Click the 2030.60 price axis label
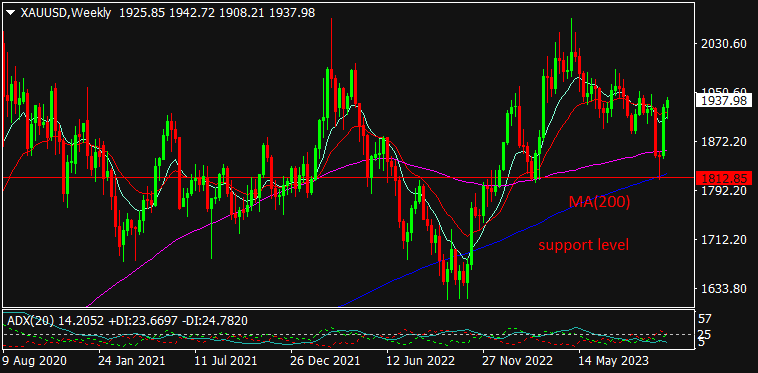Screen dimensions: 758x373 pos(724,43)
